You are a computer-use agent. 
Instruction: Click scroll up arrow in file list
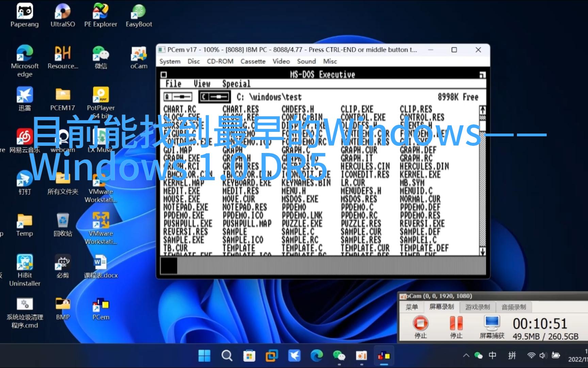(x=483, y=110)
